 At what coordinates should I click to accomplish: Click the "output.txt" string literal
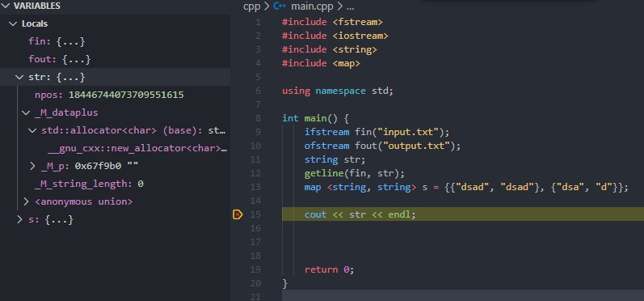(416, 146)
